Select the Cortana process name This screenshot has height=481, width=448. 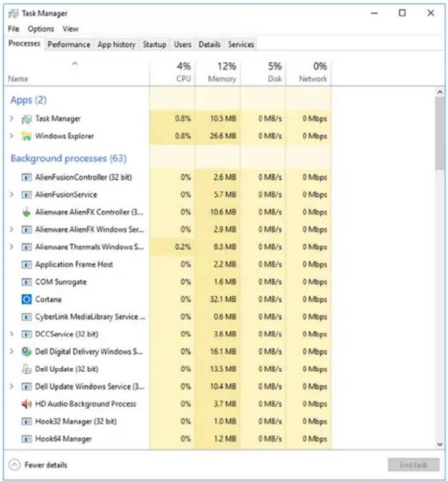pyautogui.click(x=48, y=299)
